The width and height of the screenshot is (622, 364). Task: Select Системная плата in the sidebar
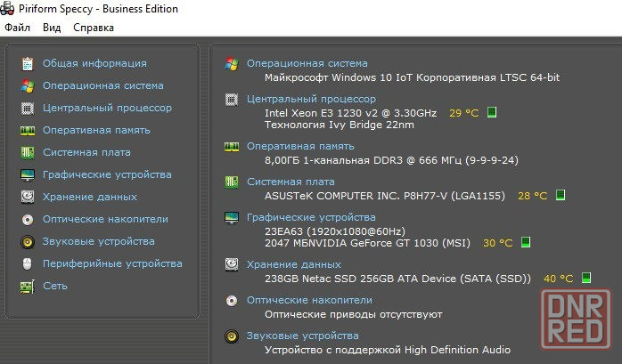pos(86,153)
